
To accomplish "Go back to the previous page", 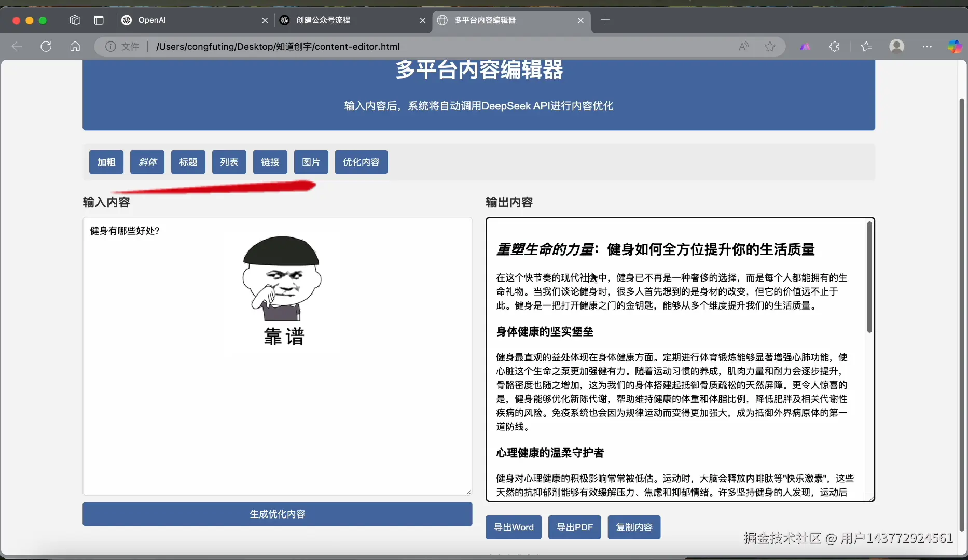I will click(16, 46).
